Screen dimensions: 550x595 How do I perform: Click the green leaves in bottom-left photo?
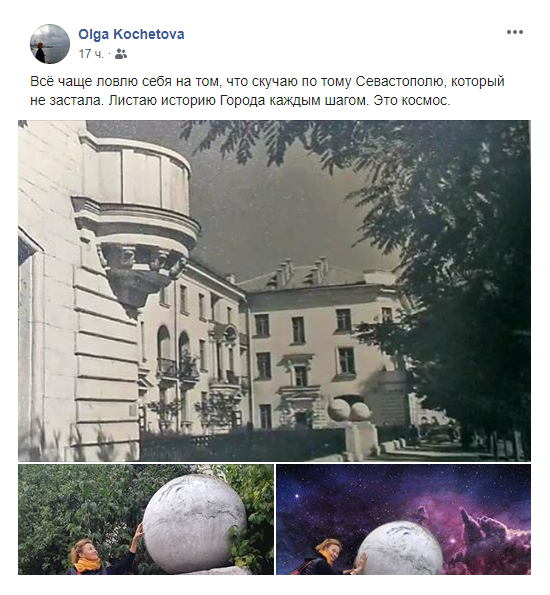[76, 497]
